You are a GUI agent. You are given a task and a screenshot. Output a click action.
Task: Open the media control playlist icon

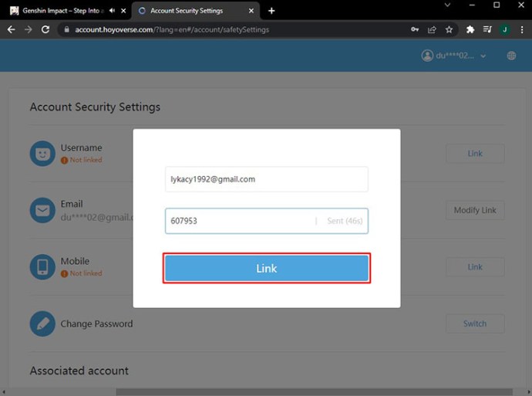click(x=487, y=29)
